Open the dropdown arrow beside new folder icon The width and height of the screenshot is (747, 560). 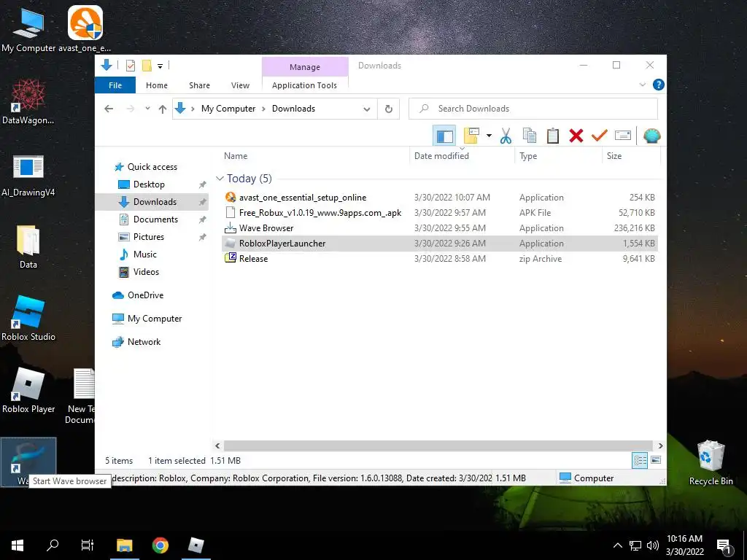(x=489, y=136)
